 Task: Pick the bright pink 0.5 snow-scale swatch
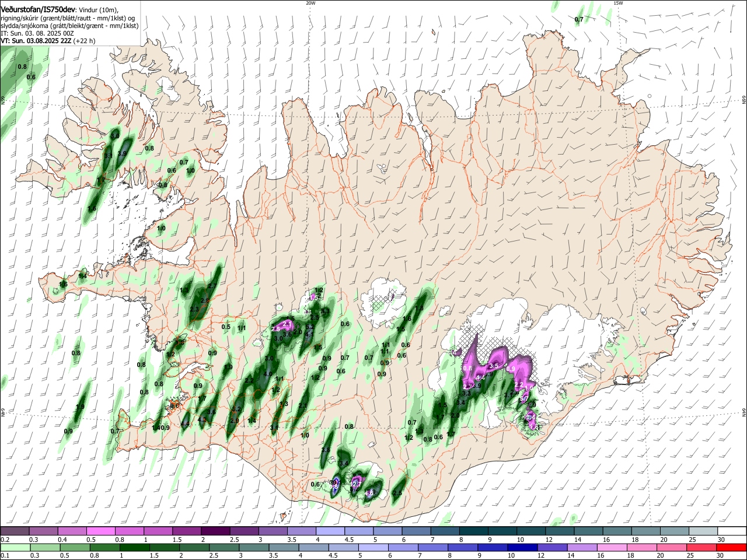coord(101,531)
